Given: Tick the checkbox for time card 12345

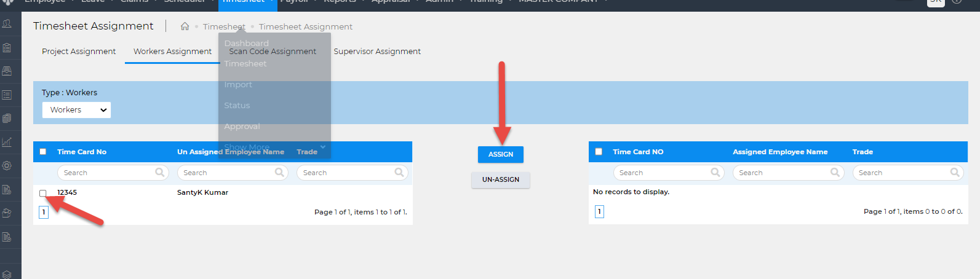Looking at the screenshot, I should click(x=43, y=193).
